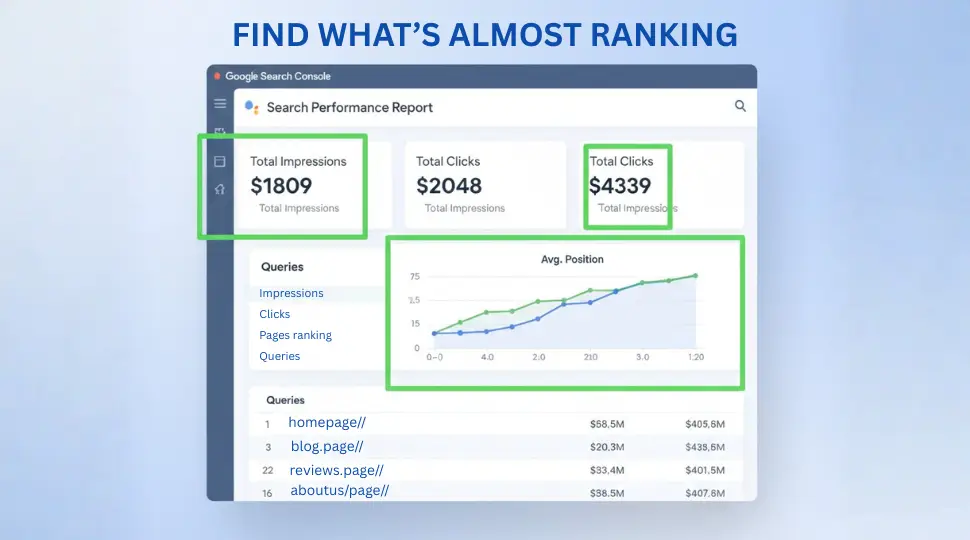Open the reviews.page// query row
This screenshot has height=540, width=970.
[x=336, y=470]
